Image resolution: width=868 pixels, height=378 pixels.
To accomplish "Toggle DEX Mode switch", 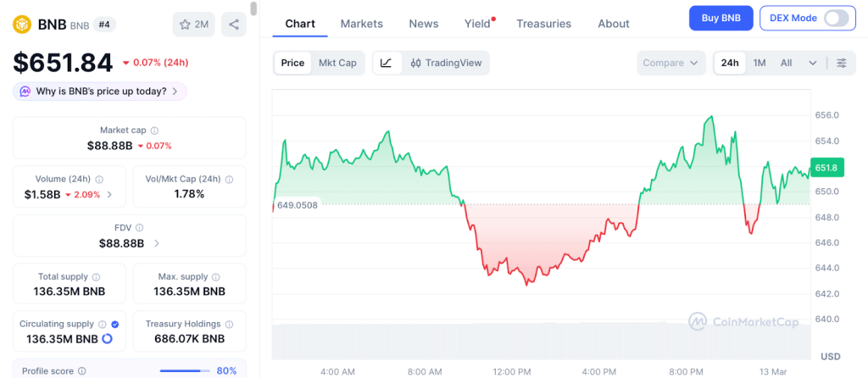I will pos(836,19).
